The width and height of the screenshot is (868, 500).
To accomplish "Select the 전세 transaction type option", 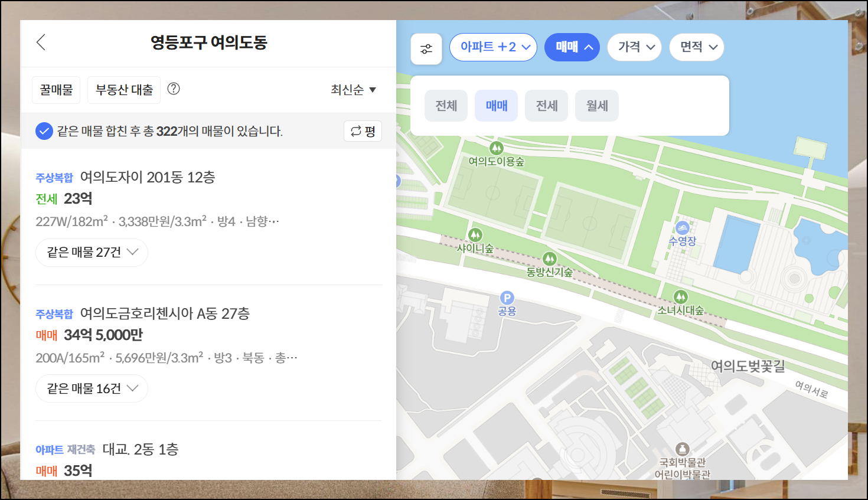I will (x=547, y=106).
